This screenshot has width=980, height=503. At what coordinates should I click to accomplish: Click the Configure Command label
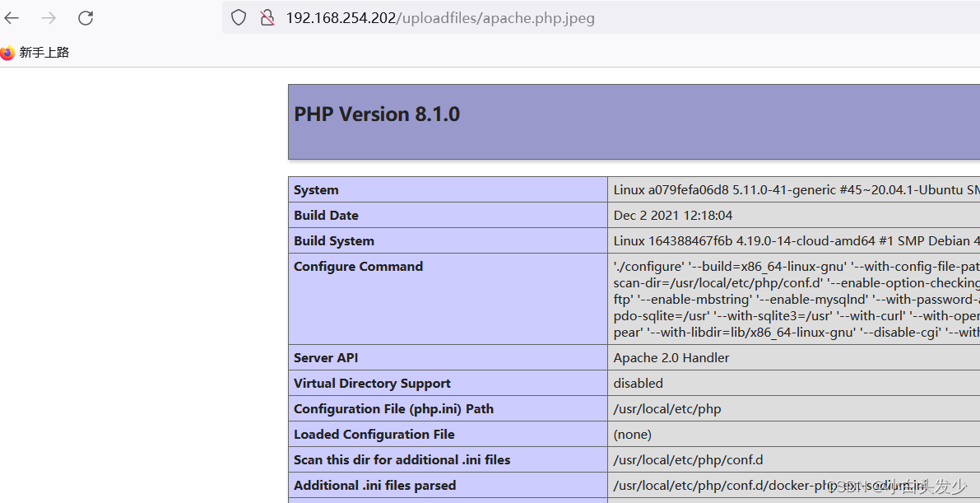coord(358,267)
